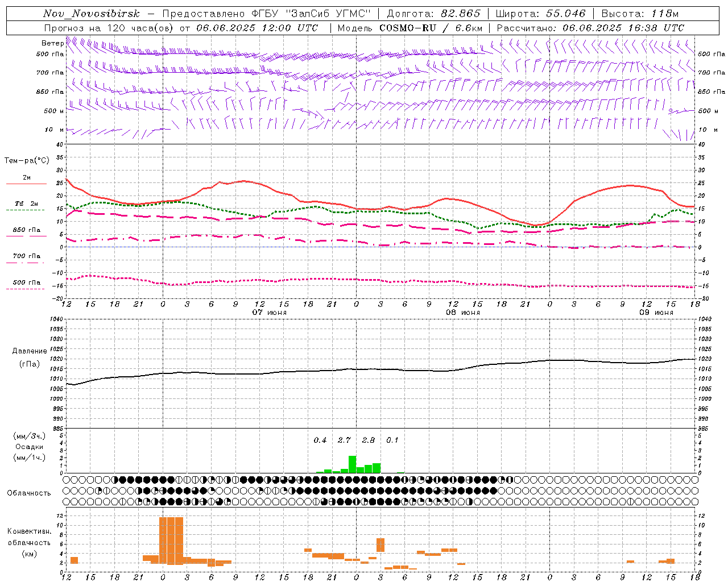Click the 'Осадки' precipitation label
The width and height of the screenshot is (728, 582).
[30, 447]
